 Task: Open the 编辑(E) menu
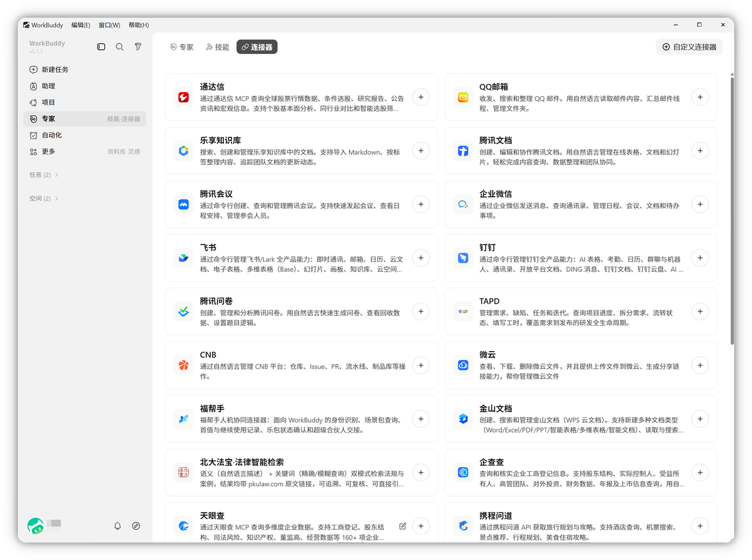click(x=81, y=25)
